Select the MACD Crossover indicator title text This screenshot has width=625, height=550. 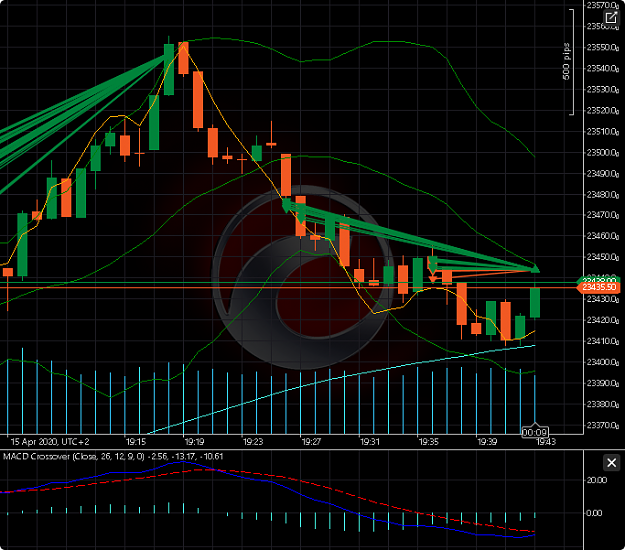[113, 456]
